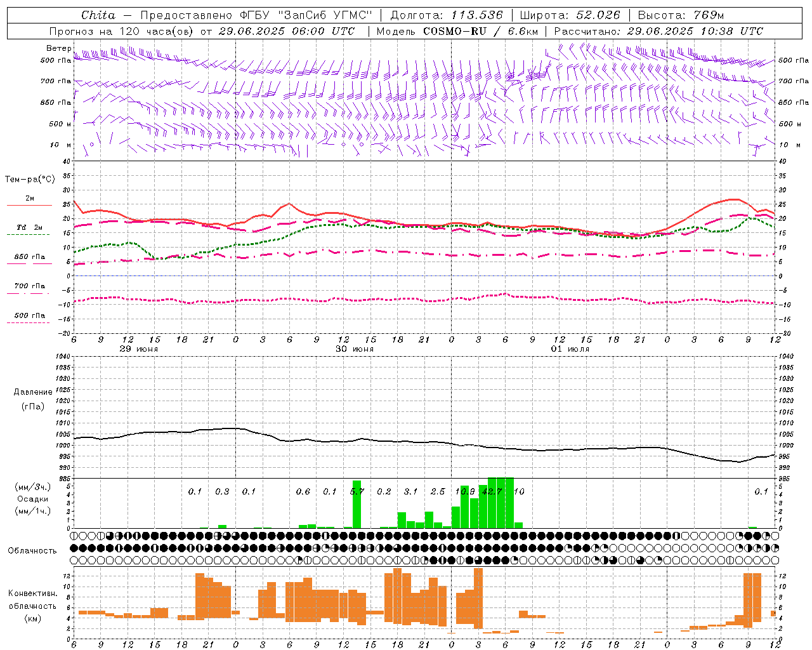
Task: Click the precipitation total "0.6"
Action: (x=303, y=491)
